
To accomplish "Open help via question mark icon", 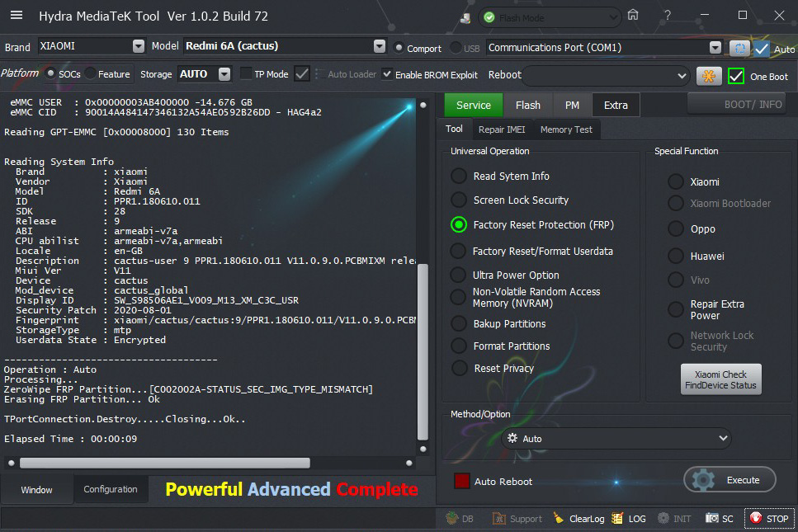I will click(668, 15).
